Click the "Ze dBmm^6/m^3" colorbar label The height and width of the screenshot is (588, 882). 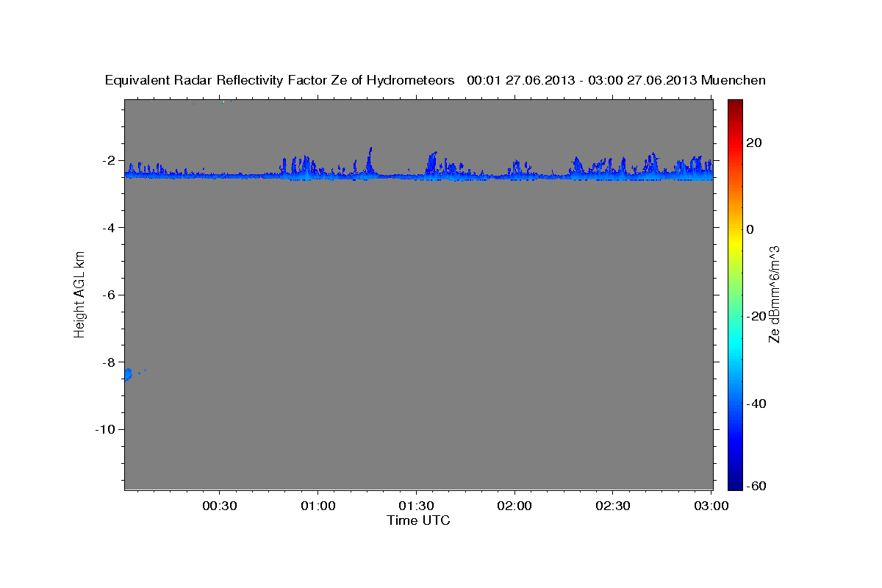tap(774, 294)
